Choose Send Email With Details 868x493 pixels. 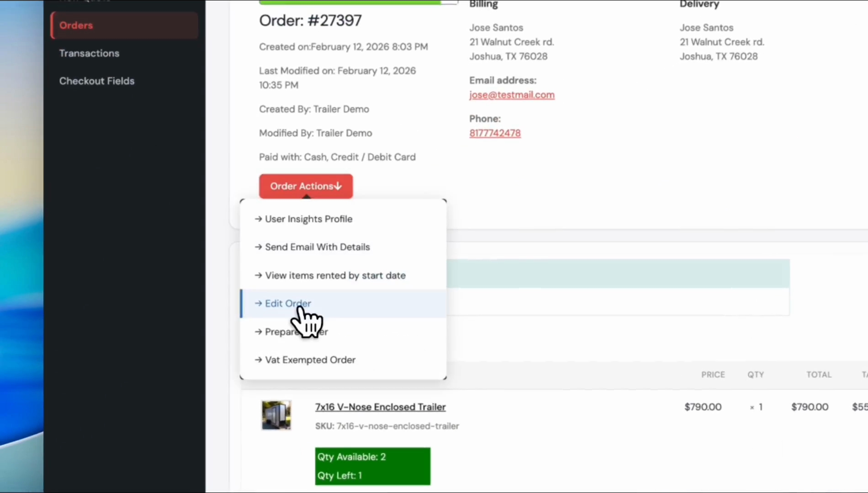(317, 247)
